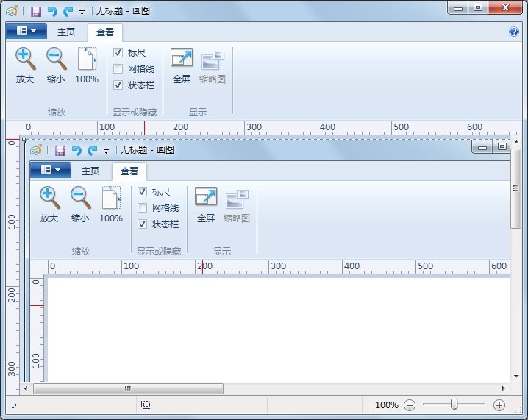
Task: Redo via the outer title bar arrow
Action: (x=68, y=12)
